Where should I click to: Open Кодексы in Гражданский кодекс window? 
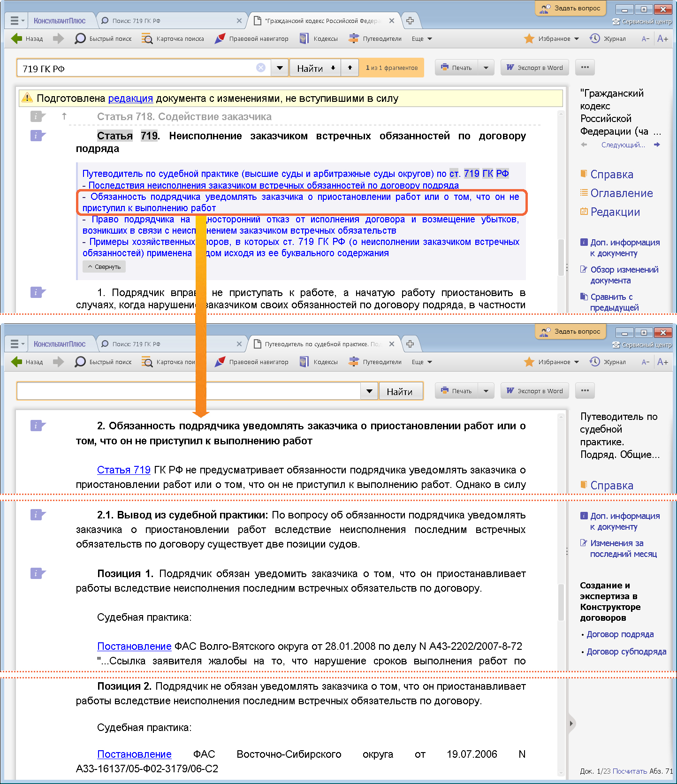click(x=319, y=38)
